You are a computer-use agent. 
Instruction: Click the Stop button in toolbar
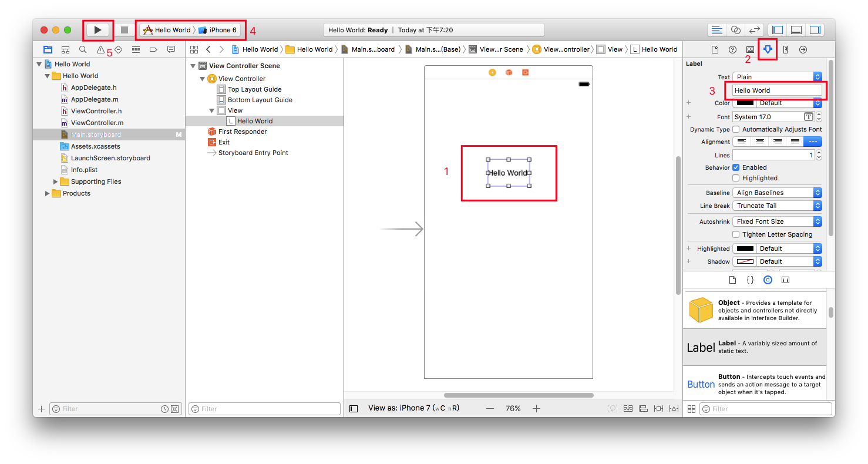124,30
